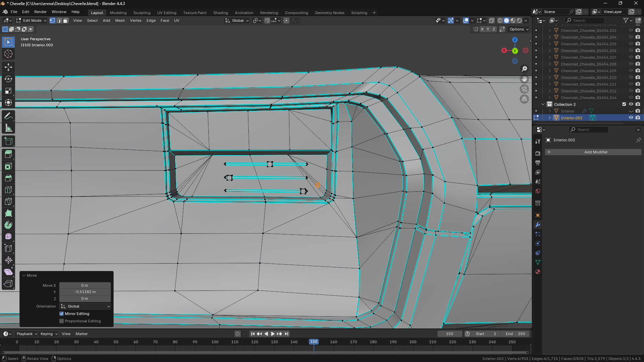Click the zoom magnifier viewport gizmo
644x362 pixels.
(524, 69)
